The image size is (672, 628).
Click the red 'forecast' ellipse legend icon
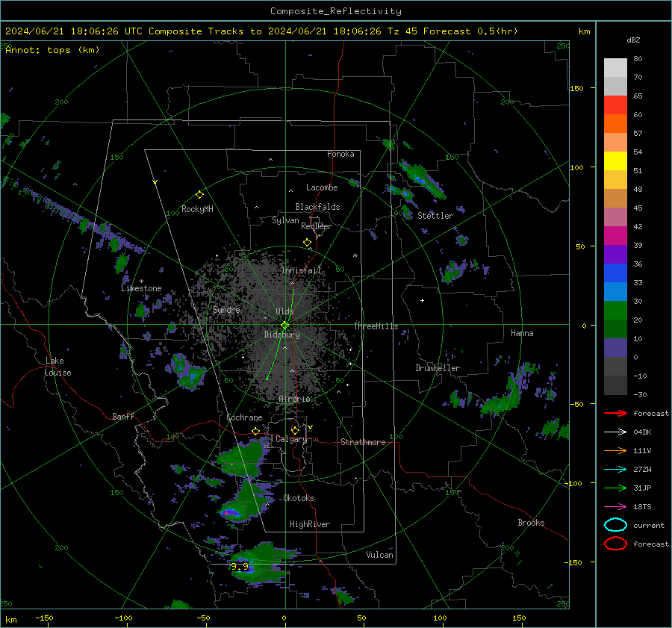(615, 544)
